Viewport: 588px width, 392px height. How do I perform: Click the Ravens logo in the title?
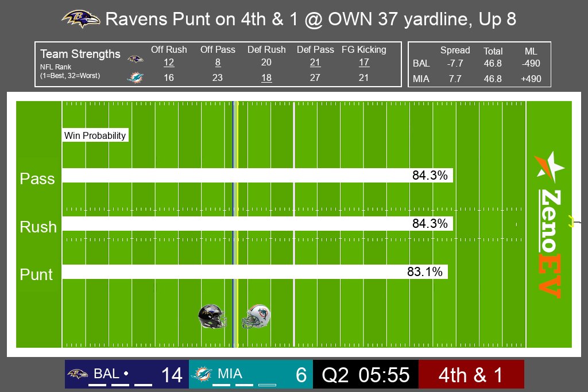coord(81,19)
